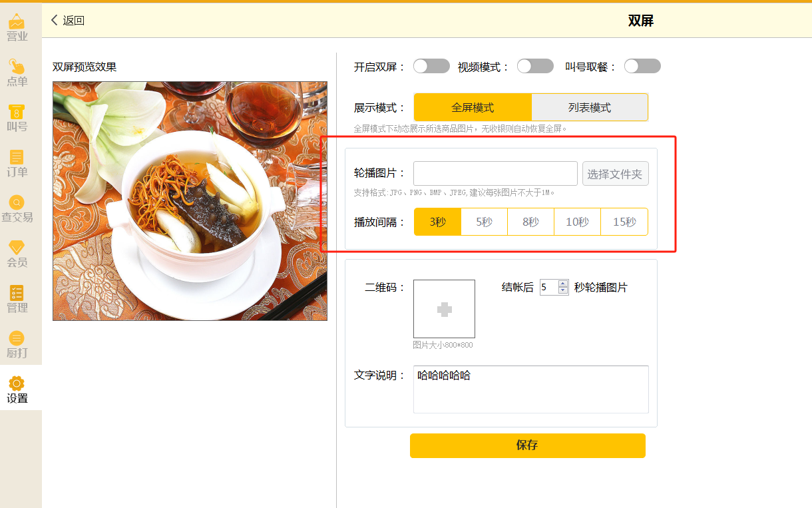Enable the 开启双屏 toggle switch

(x=431, y=66)
